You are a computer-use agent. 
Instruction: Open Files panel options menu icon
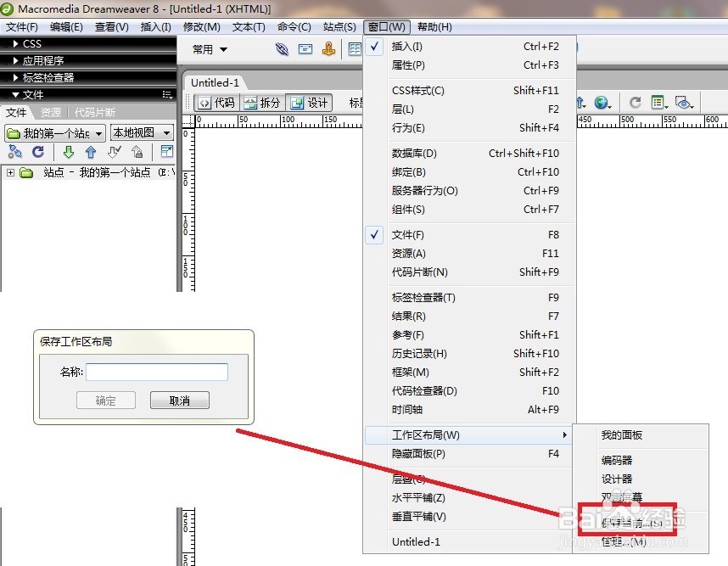point(168,95)
